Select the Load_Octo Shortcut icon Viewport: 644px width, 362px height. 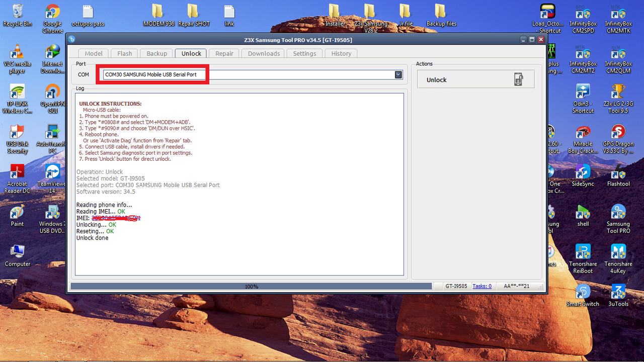pyautogui.click(x=547, y=19)
